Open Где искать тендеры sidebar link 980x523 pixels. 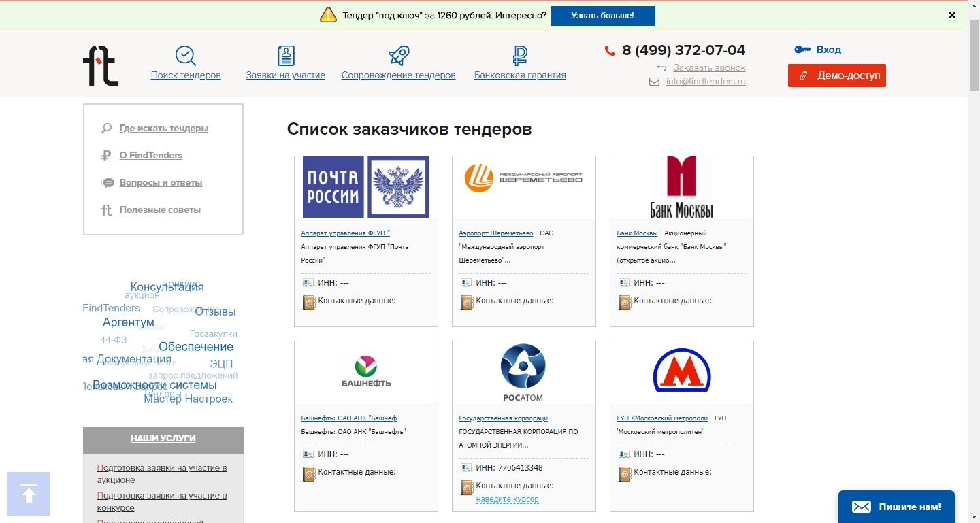point(164,129)
